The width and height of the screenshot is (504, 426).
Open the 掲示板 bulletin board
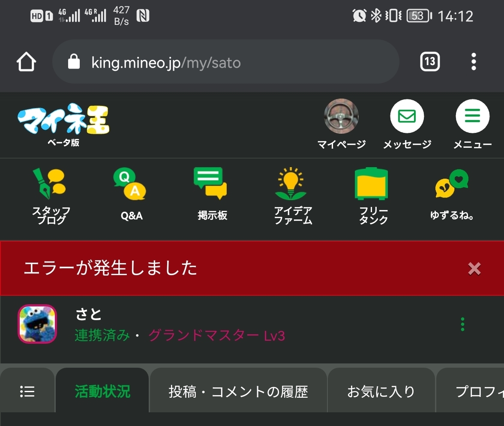tap(212, 194)
